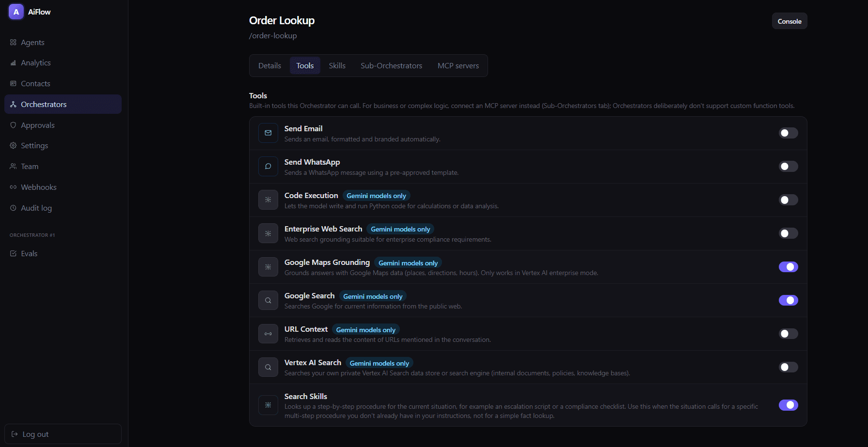This screenshot has width=868, height=447.
Task: Switch to the Details tab
Action: [x=269, y=65]
